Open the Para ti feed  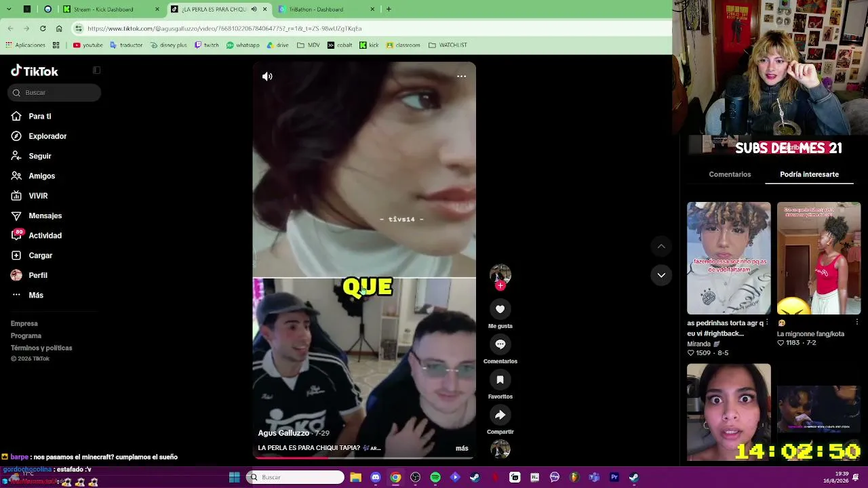pos(31,117)
